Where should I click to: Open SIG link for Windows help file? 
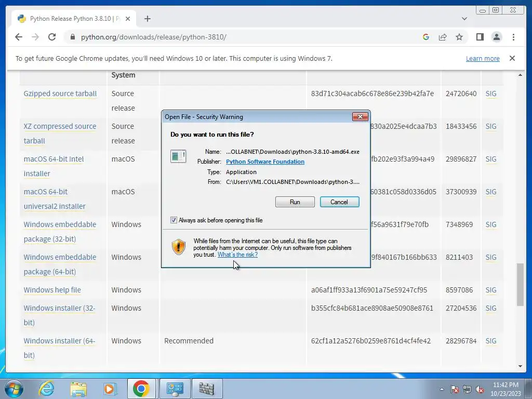pos(490,290)
